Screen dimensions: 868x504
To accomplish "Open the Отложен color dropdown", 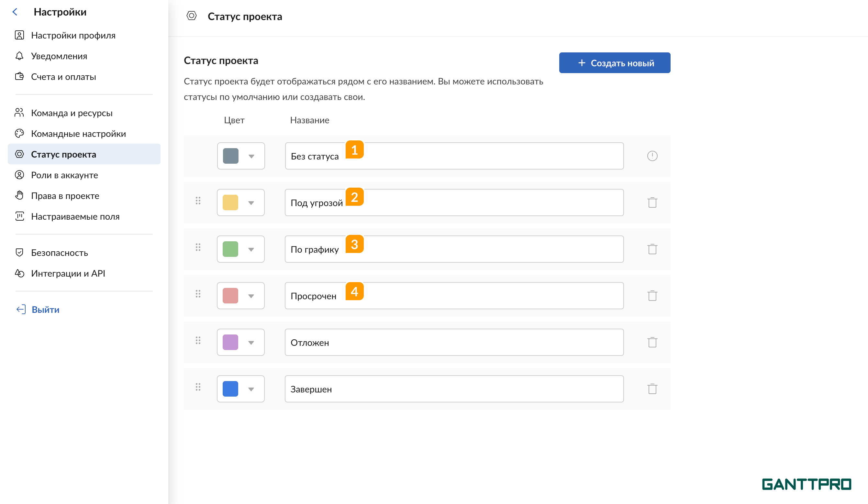I will click(x=251, y=342).
